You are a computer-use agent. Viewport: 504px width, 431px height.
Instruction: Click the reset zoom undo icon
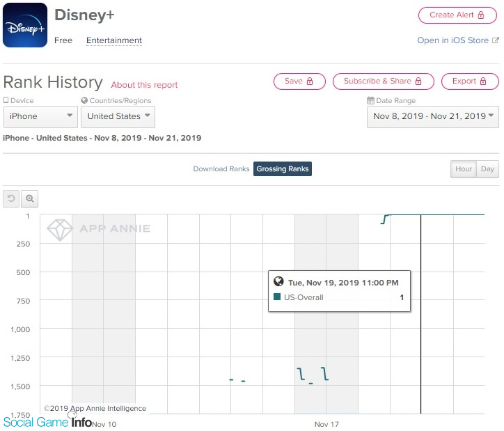tap(11, 198)
